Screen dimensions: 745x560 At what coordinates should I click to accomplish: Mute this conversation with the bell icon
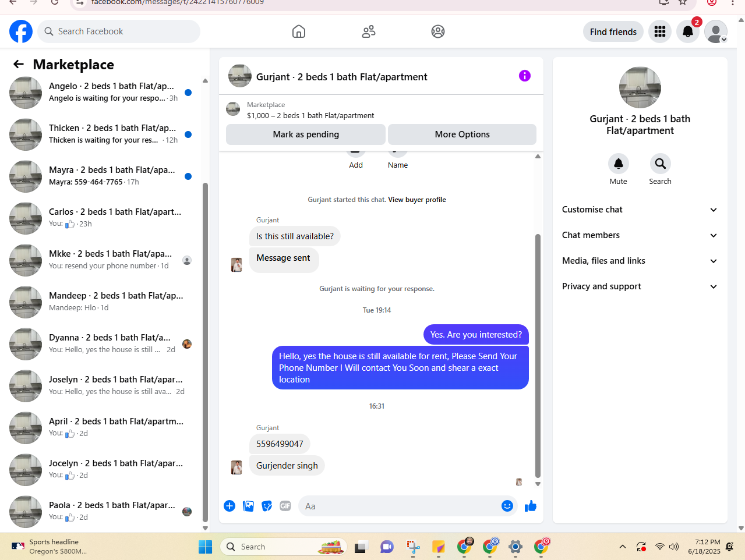click(x=619, y=164)
